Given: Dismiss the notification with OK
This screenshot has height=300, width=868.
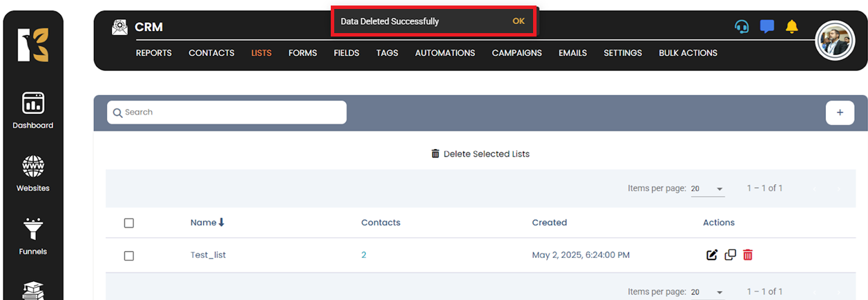Looking at the screenshot, I should point(519,21).
